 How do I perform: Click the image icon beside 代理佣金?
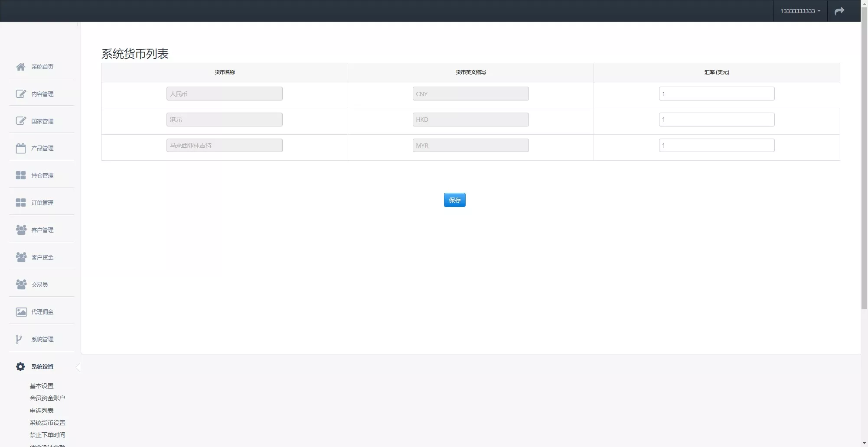(20, 312)
